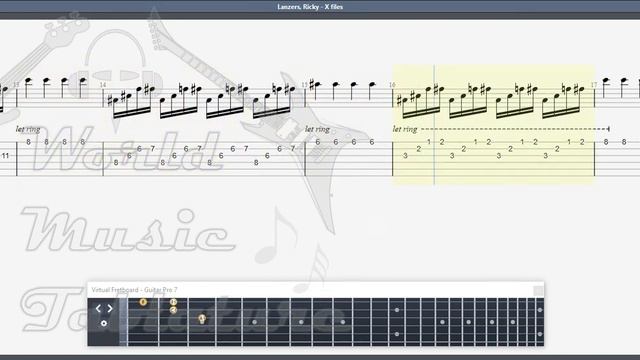Click the fretboard left arrow button

tap(98, 309)
